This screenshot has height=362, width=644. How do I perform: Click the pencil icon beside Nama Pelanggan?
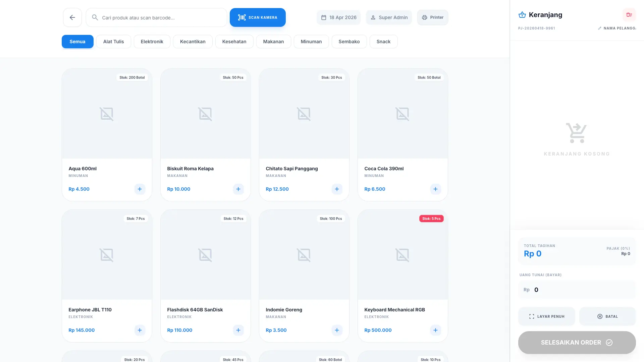click(600, 28)
